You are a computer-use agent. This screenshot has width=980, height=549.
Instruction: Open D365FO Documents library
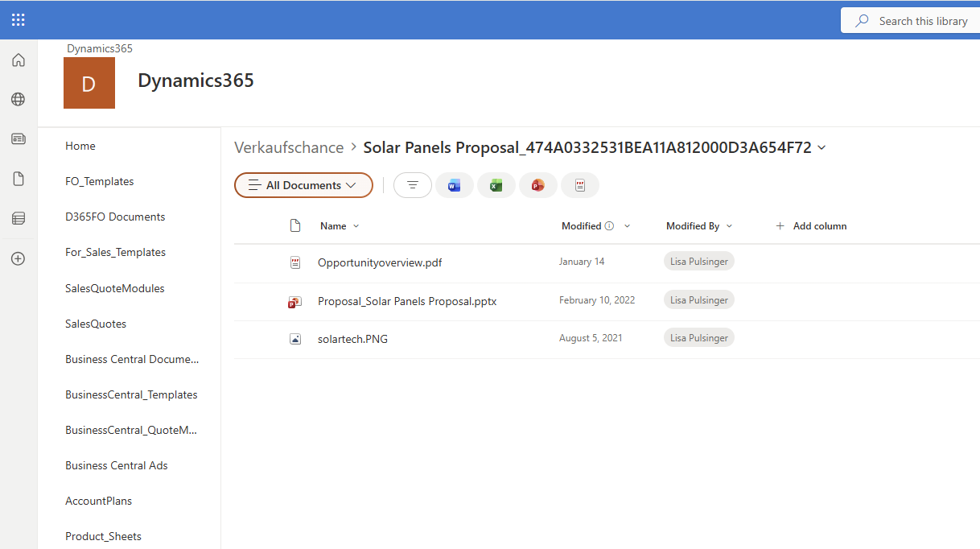pos(115,217)
